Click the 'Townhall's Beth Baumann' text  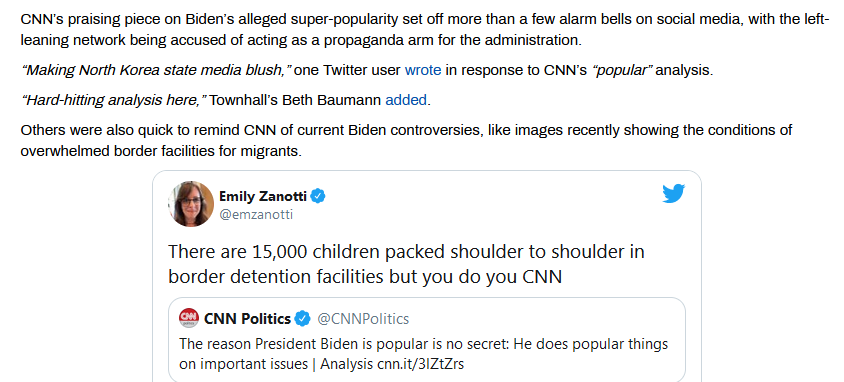[x=296, y=100]
